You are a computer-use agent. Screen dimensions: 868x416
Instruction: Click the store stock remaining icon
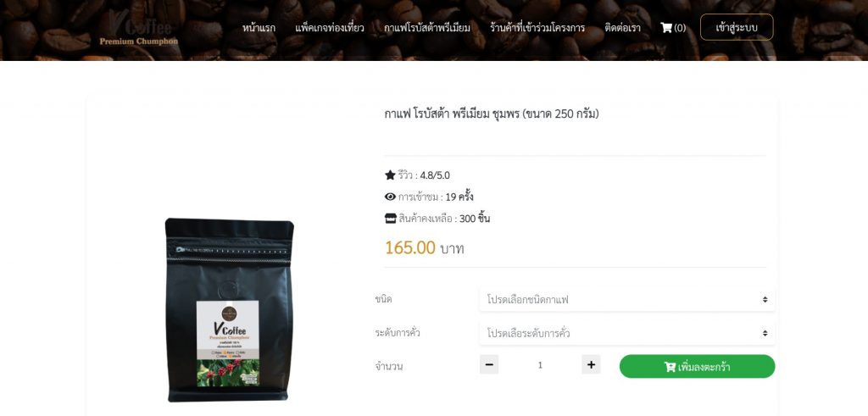(x=390, y=219)
